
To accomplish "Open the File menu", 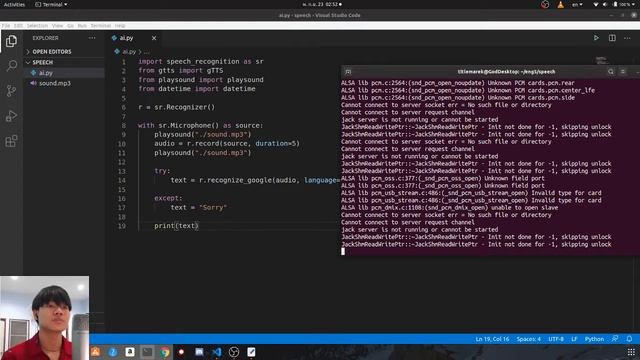I will 6,25.
